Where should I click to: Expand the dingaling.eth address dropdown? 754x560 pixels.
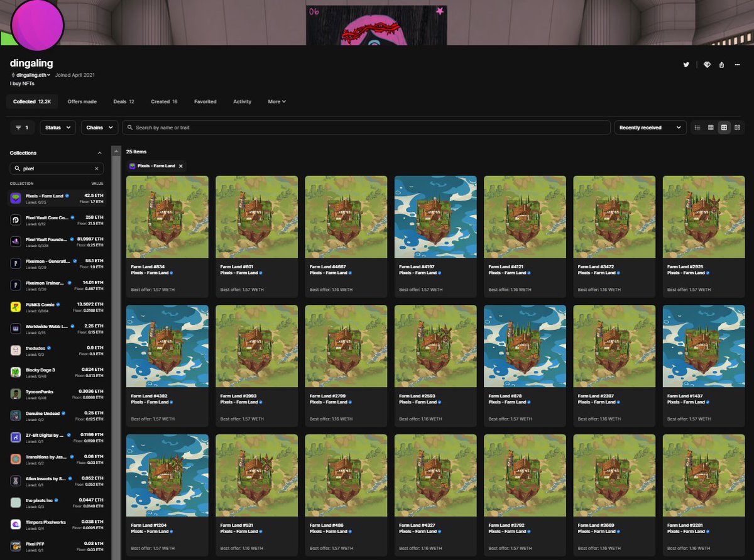pyautogui.click(x=31, y=75)
